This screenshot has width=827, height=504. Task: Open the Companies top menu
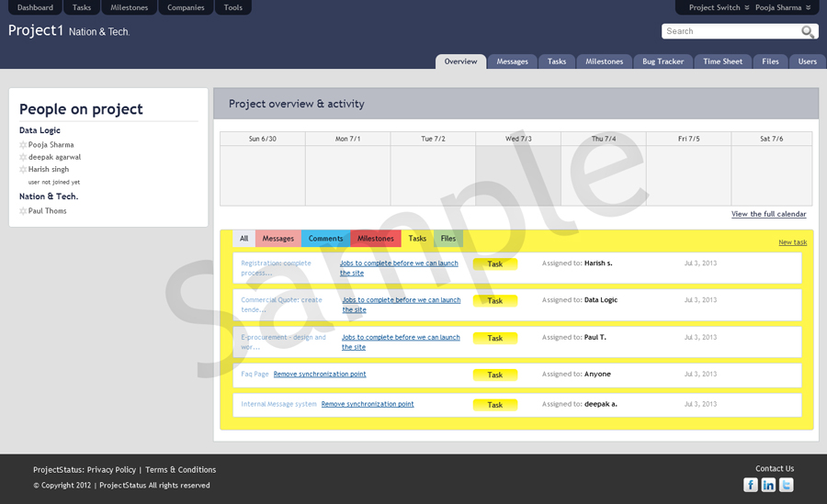click(186, 7)
